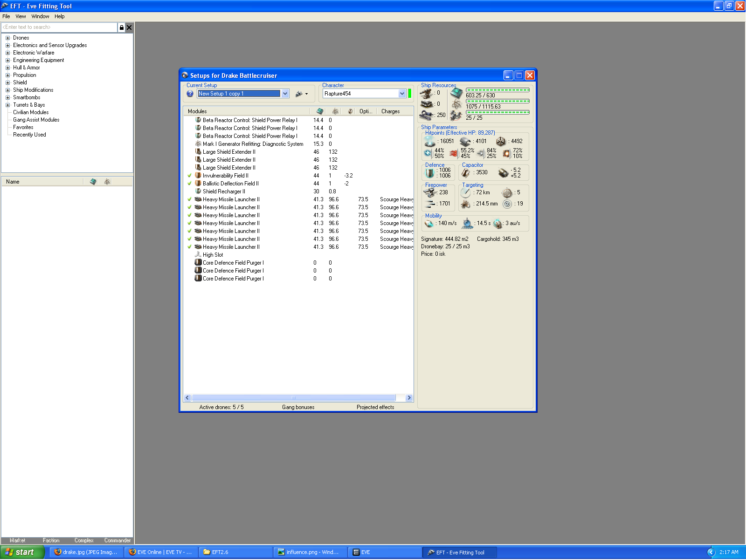Expand the Turrets & Bays node
746x560 pixels.
(x=7, y=105)
